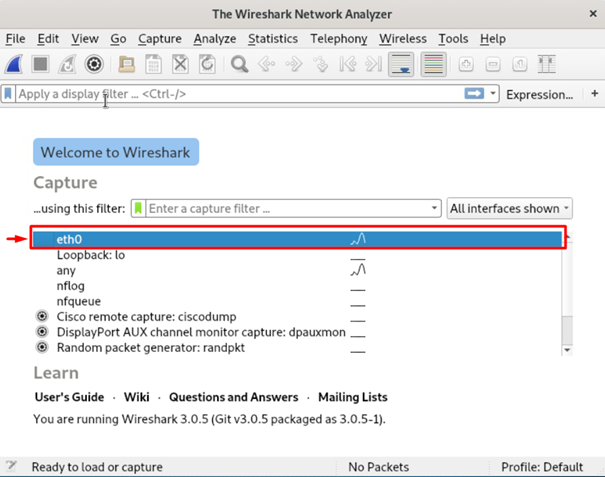Viewport: 605px width, 477px height.
Task: Toggle auto-scroll during live capture
Action: 401,64
